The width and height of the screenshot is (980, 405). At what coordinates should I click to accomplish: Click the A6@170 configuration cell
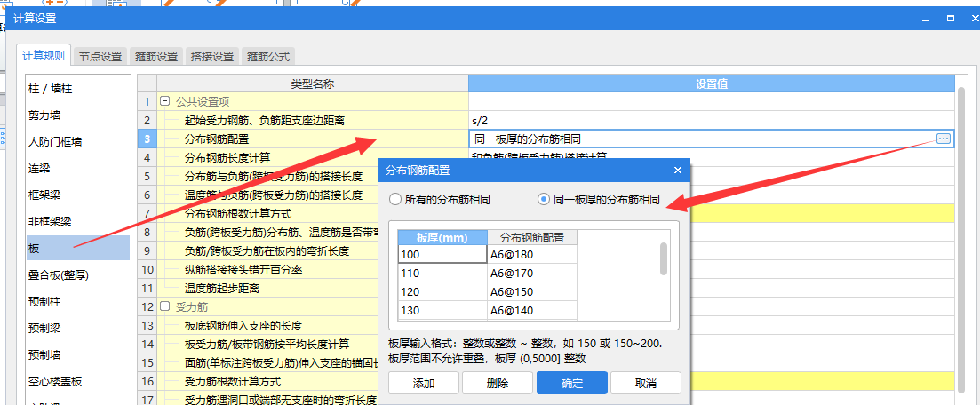(x=532, y=274)
